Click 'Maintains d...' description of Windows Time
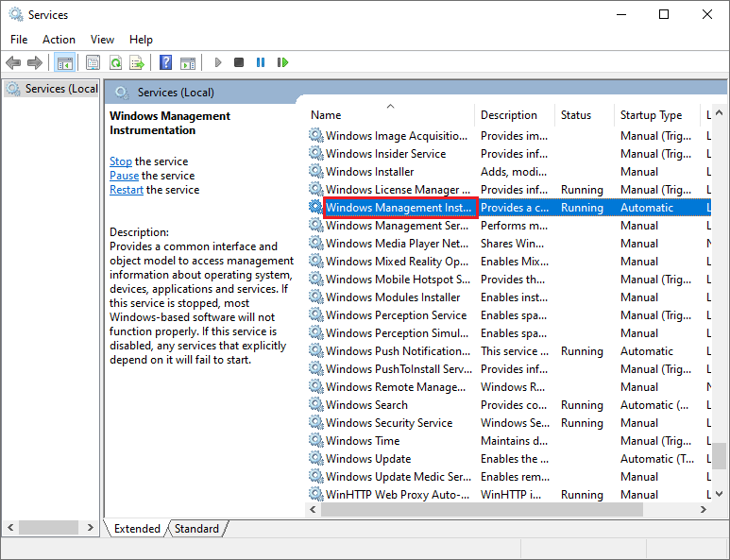730x560 pixels. 514,440
